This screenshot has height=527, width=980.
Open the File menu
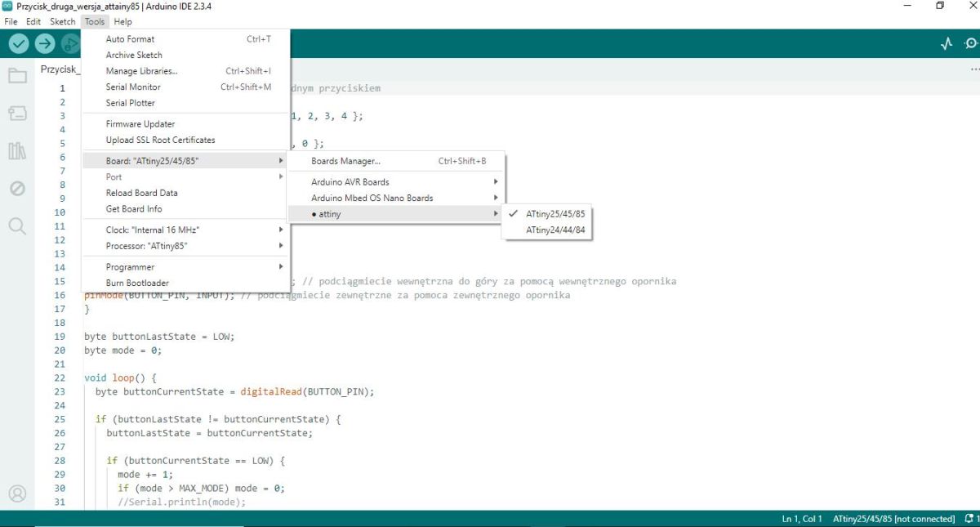point(11,22)
